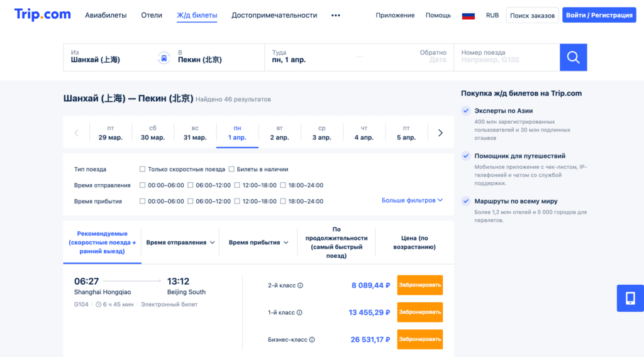Book Бизнес-класс for 26 531,17 ₽

coord(419,339)
